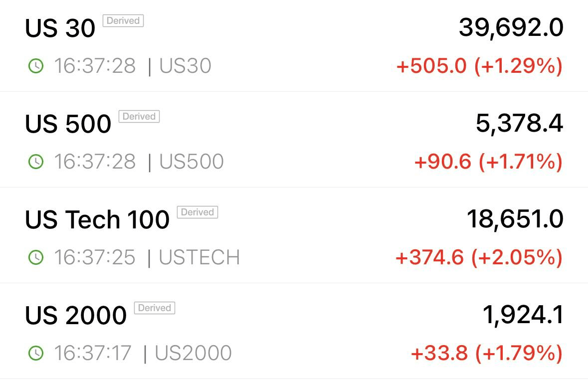The height and width of the screenshot is (385, 588).
Task: Open the US 500 index name
Action: point(68,124)
